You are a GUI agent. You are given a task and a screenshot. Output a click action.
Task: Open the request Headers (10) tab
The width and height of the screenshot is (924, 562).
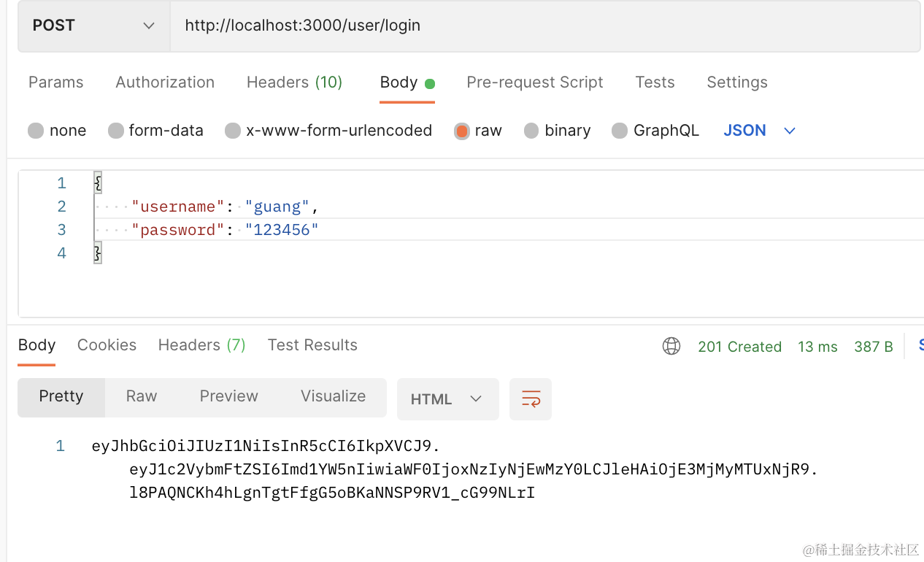294,82
